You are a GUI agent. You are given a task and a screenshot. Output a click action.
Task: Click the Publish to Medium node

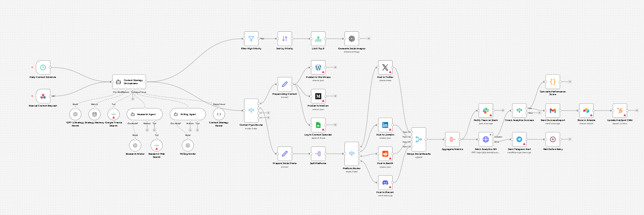(x=318, y=96)
